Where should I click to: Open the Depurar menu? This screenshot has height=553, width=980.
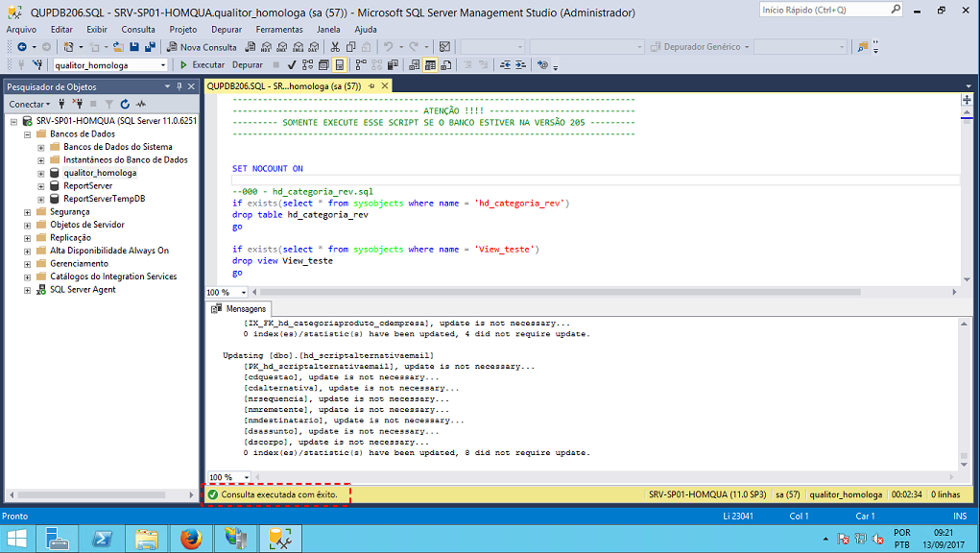pos(227,30)
